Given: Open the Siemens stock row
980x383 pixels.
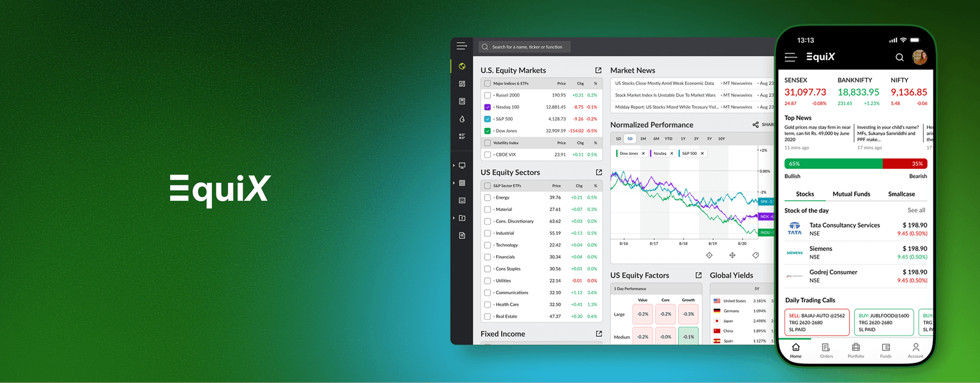Looking at the screenshot, I should click(856, 253).
